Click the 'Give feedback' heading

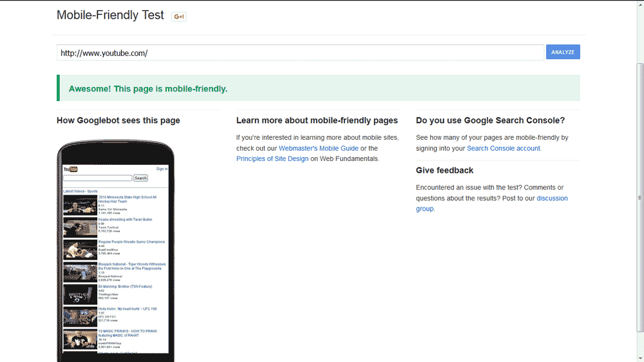[444, 170]
